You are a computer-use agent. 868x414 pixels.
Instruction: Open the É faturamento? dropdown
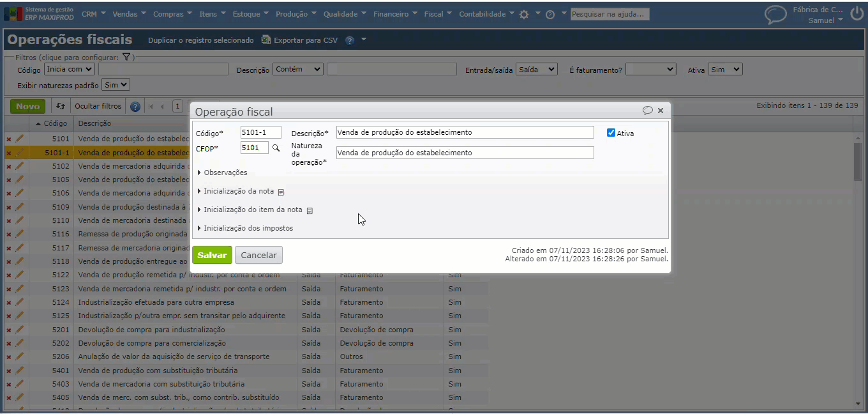650,69
